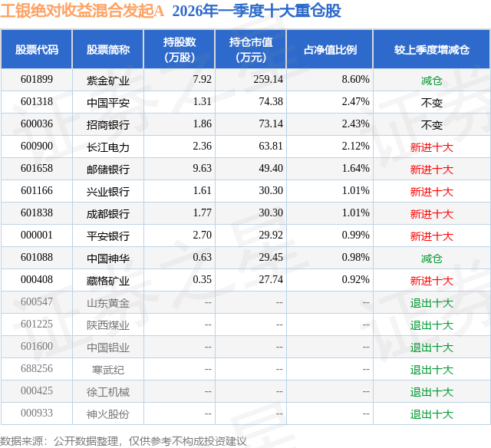Click stock code 601658

37,169
